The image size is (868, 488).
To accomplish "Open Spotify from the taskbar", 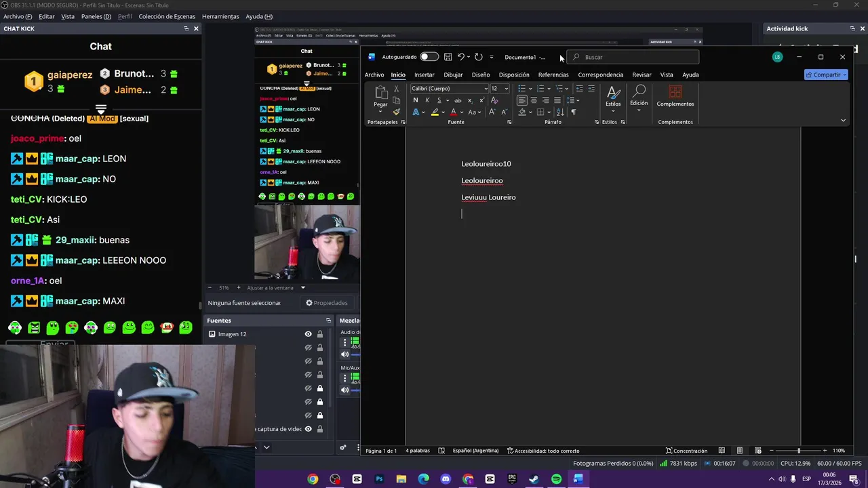I will click(556, 479).
